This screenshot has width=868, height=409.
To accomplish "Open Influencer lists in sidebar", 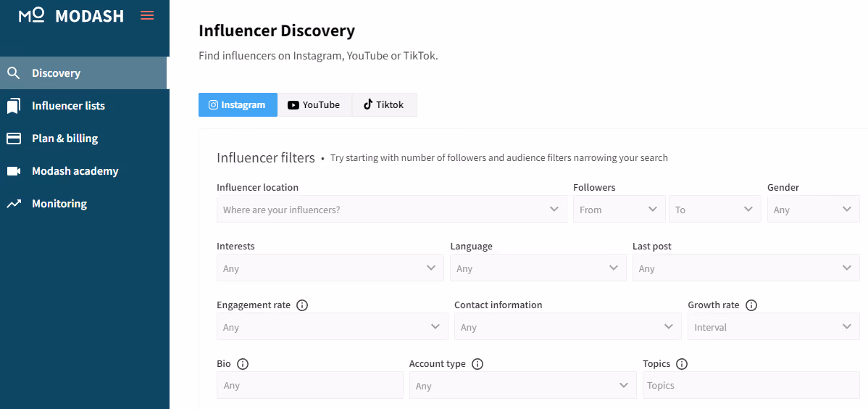I will click(83, 106).
